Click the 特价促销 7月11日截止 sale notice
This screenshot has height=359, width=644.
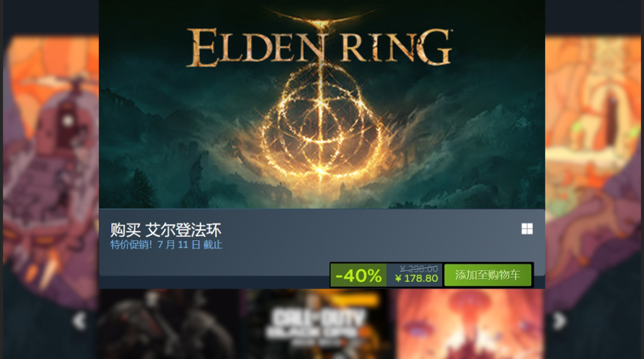[x=166, y=245]
